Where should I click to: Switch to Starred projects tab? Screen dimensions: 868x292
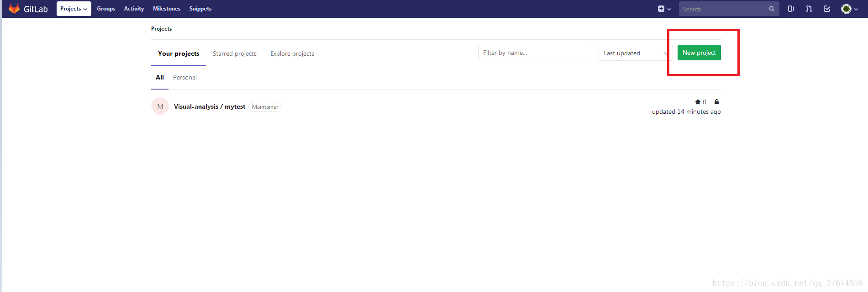(x=234, y=53)
